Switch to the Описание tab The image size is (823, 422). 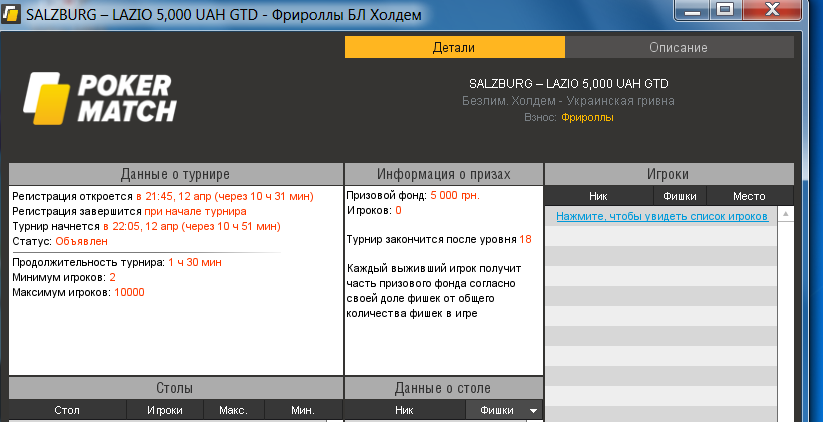(679, 47)
